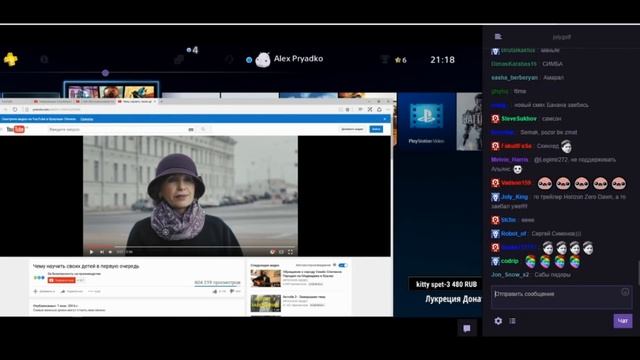Skip to next video in player
The height and width of the screenshot is (360, 640).
[x=101, y=252]
